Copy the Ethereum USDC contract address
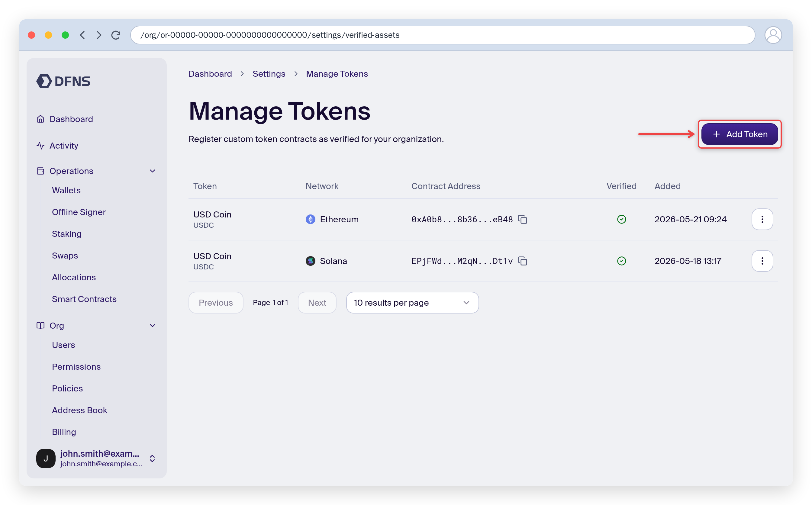 pos(522,219)
